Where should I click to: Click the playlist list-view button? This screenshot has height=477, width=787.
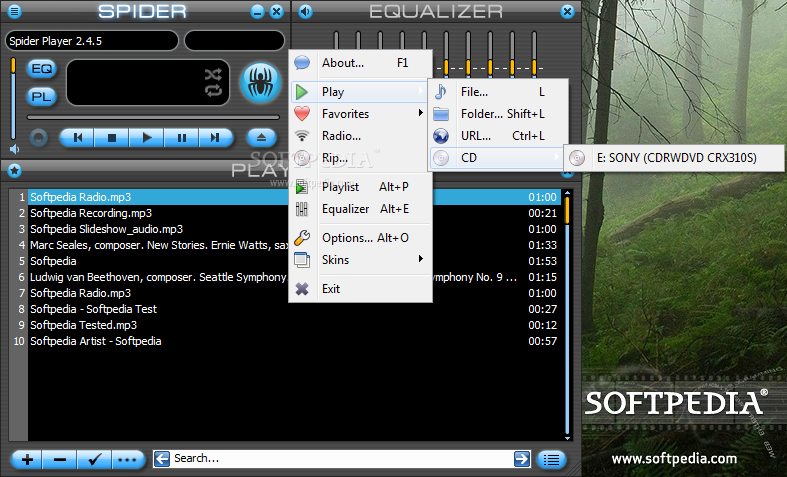(551, 459)
